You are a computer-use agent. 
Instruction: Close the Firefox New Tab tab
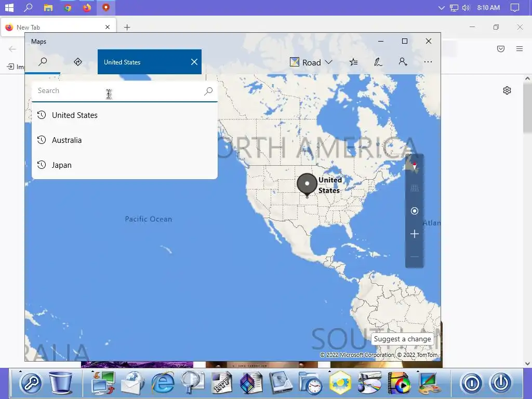[x=108, y=27]
